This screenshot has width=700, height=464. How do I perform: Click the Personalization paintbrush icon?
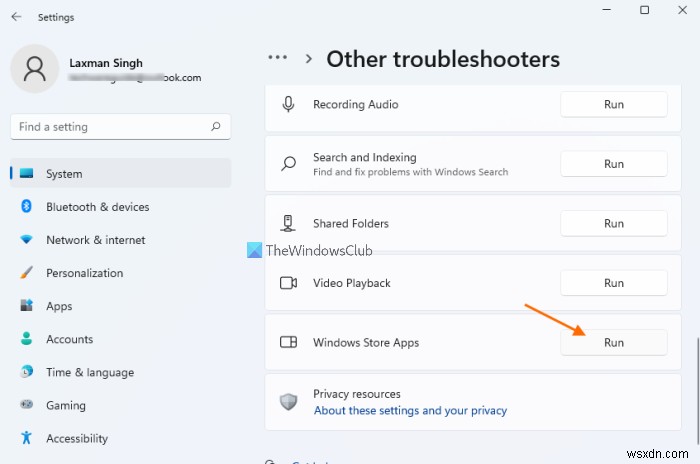(x=26, y=273)
